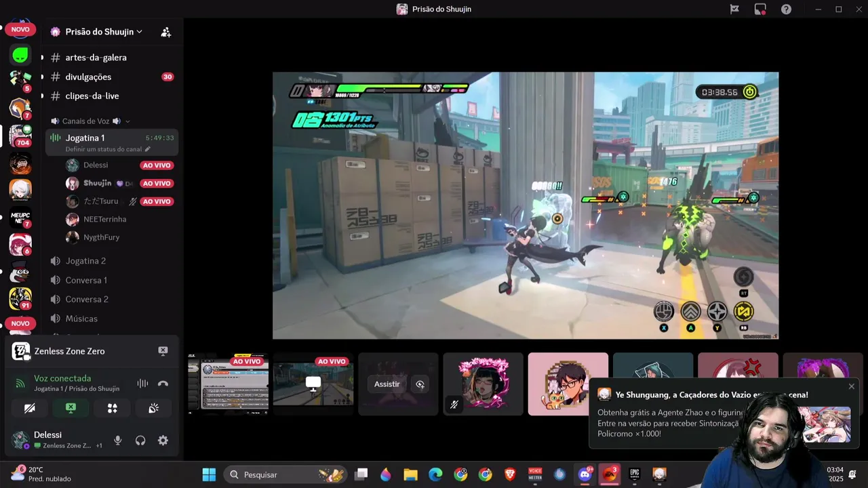Click the main Zenless Zone Zero stream video
This screenshot has height=488, width=868.
pos(526,205)
